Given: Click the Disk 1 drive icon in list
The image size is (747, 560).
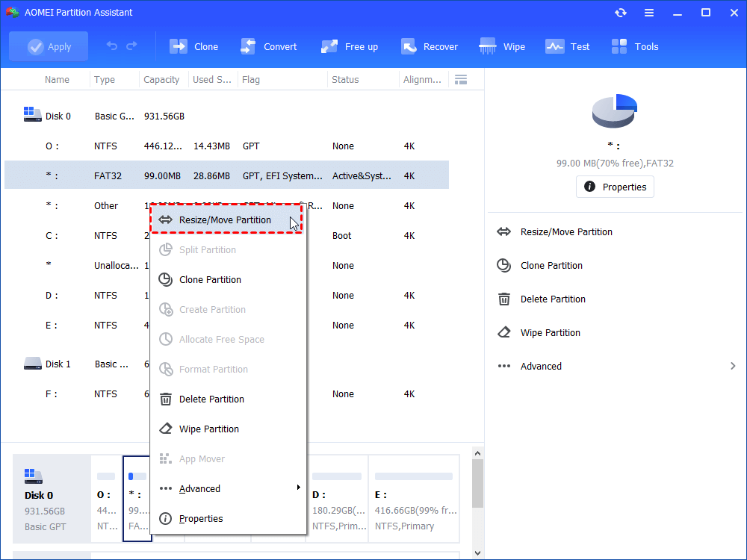Looking at the screenshot, I should coord(32,364).
